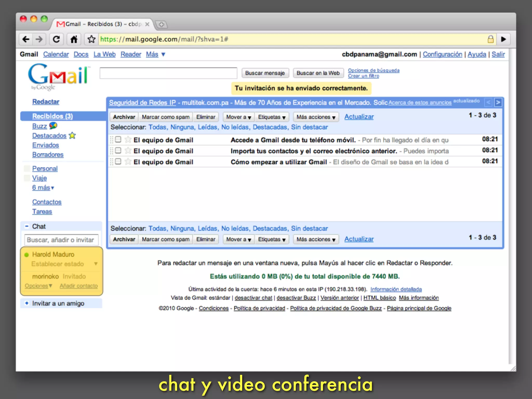Open a new browser tab
Screen dimensions: 532x399
161,25
